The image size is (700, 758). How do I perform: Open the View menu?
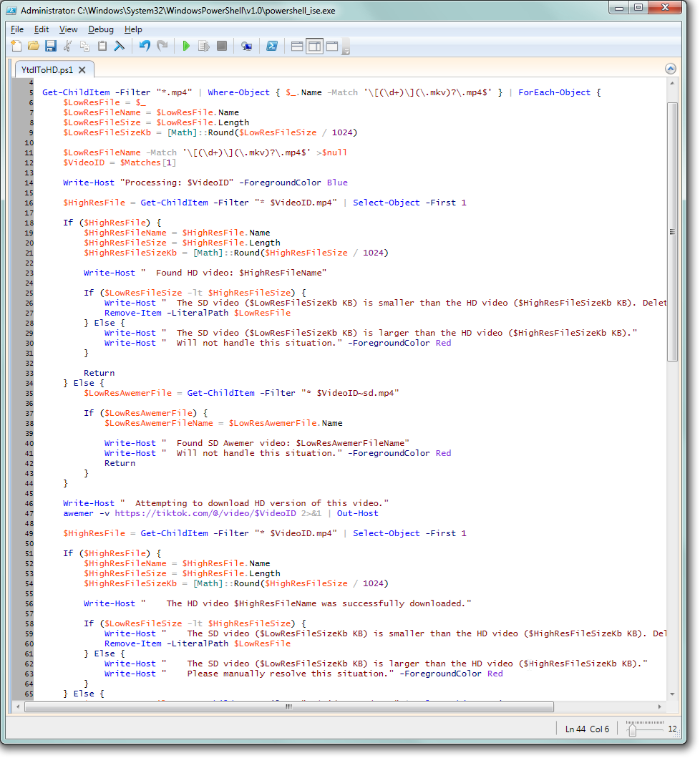[68, 29]
